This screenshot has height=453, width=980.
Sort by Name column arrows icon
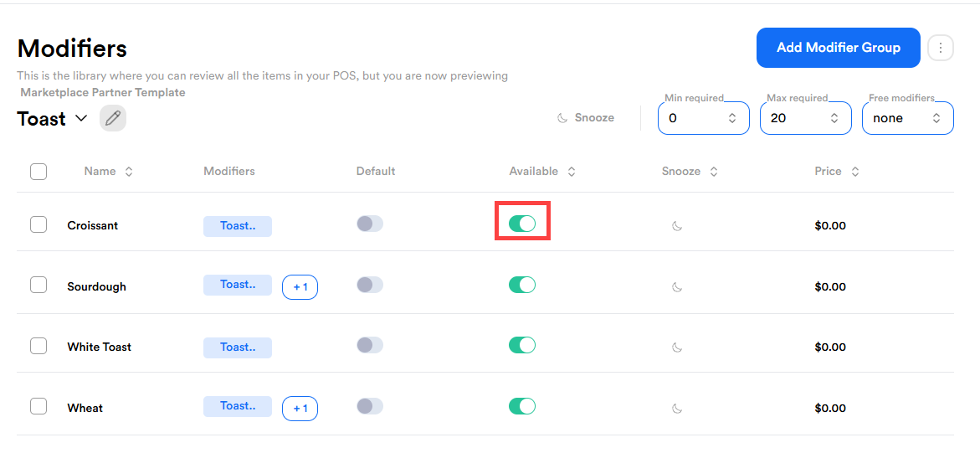pos(129,172)
